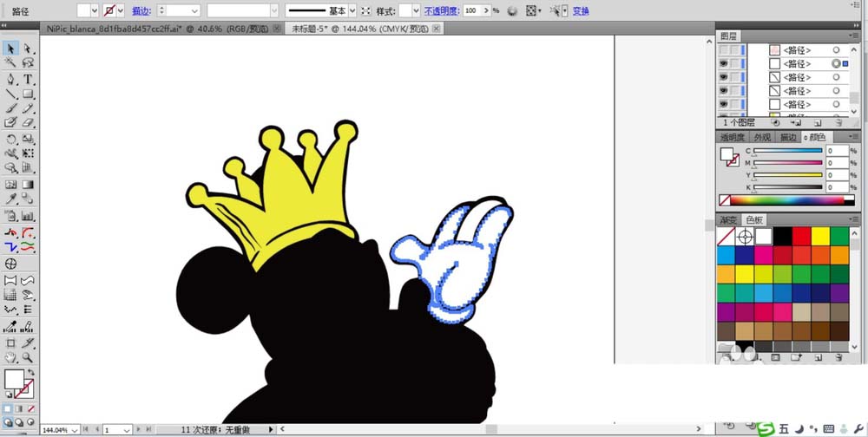Select the Rotate tool

[x=10, y=140]
